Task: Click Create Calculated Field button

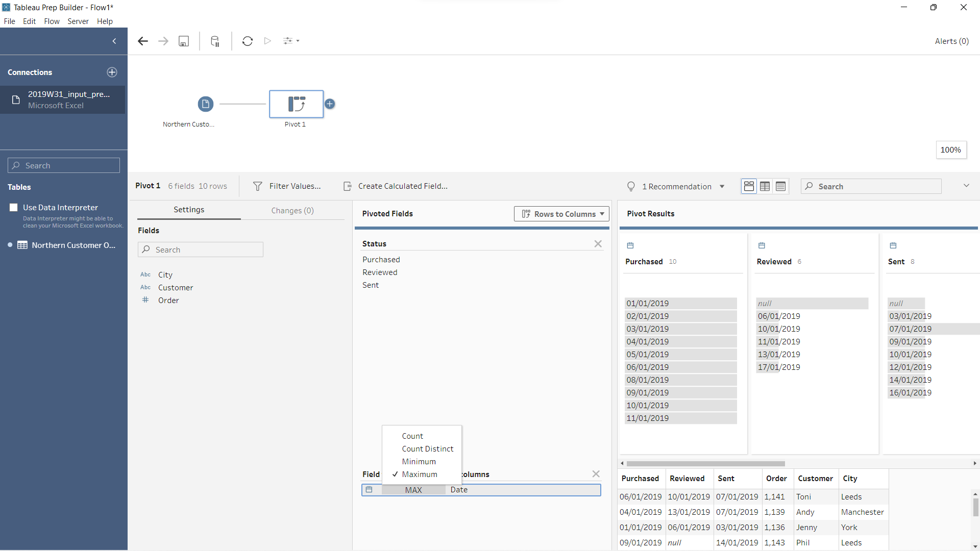Action: pyautogui.click(x=396, y=186)
